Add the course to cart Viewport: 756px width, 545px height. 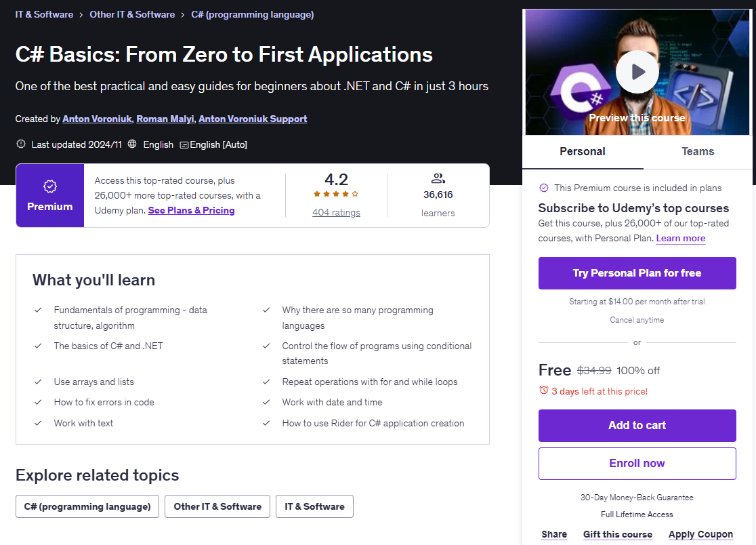point(637,426)
